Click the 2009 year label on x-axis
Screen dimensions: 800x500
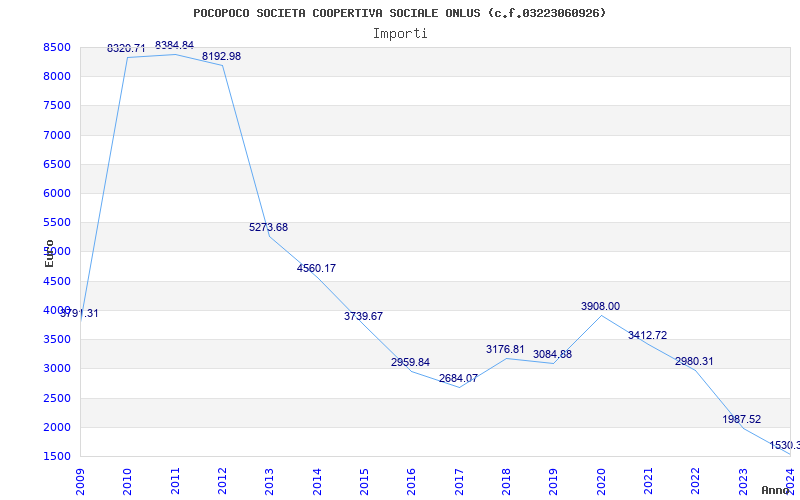tap(80, 482)
